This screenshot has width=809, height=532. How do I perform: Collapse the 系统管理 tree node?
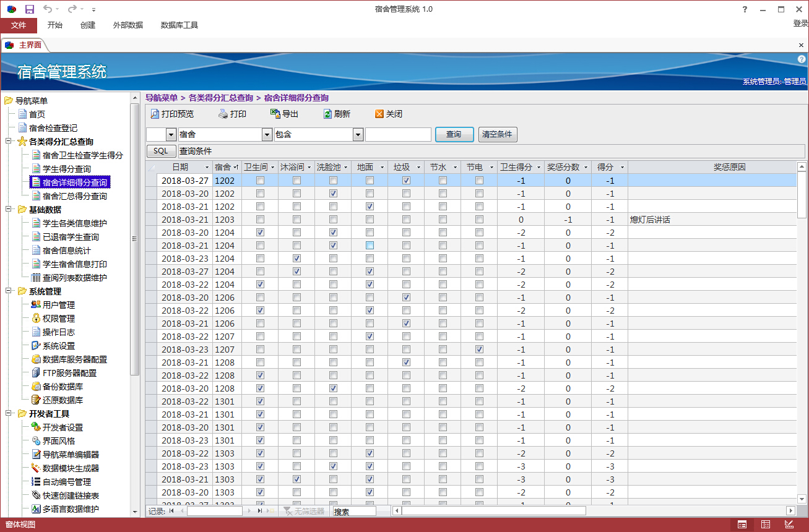pos(9,291)
